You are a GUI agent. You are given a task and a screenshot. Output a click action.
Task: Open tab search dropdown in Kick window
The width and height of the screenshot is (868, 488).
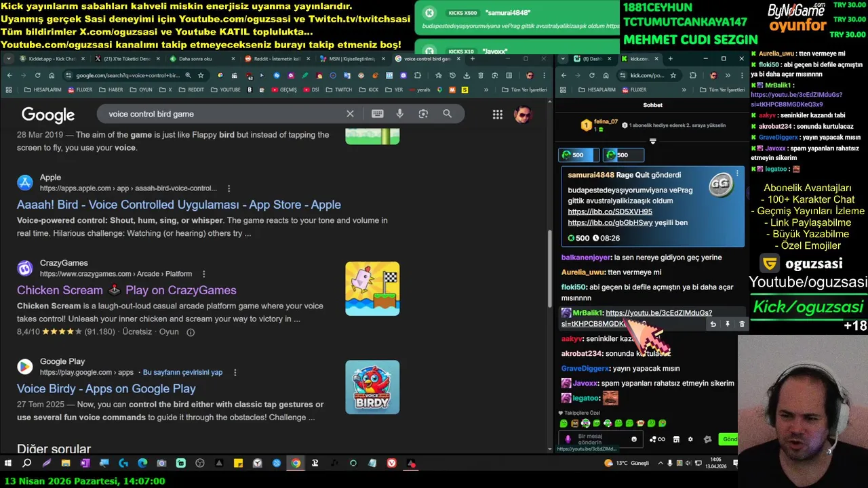[x=563, y=58]
